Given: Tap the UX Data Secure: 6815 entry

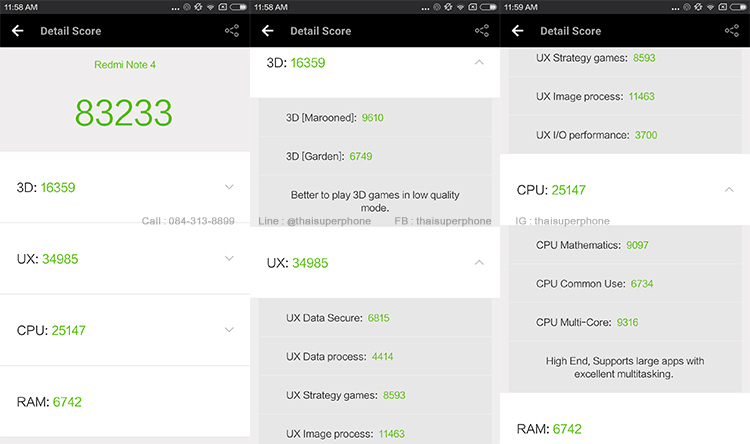Looking at the screenshot, I should tap(337, 317).
